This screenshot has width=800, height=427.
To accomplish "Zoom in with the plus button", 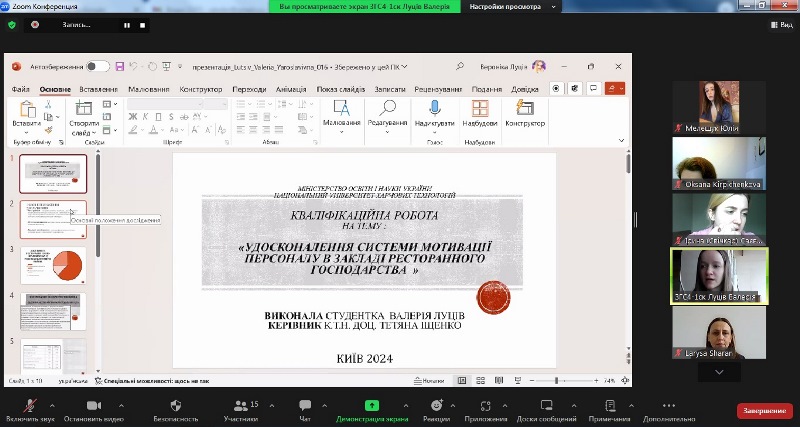I will [x=596, y=381].
